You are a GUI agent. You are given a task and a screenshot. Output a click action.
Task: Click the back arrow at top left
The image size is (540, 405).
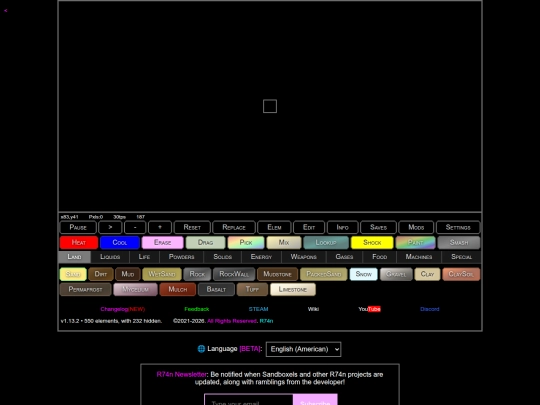click(x=6, y=10)
